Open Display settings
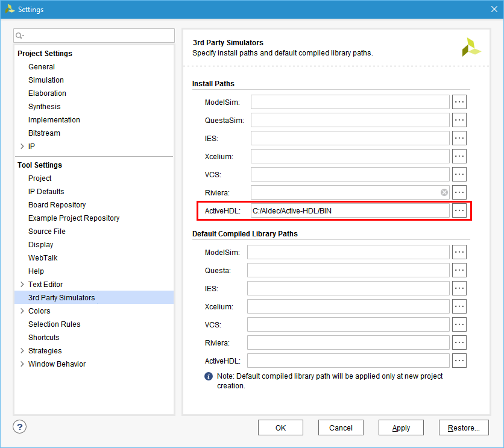 (x=41, y=245)
